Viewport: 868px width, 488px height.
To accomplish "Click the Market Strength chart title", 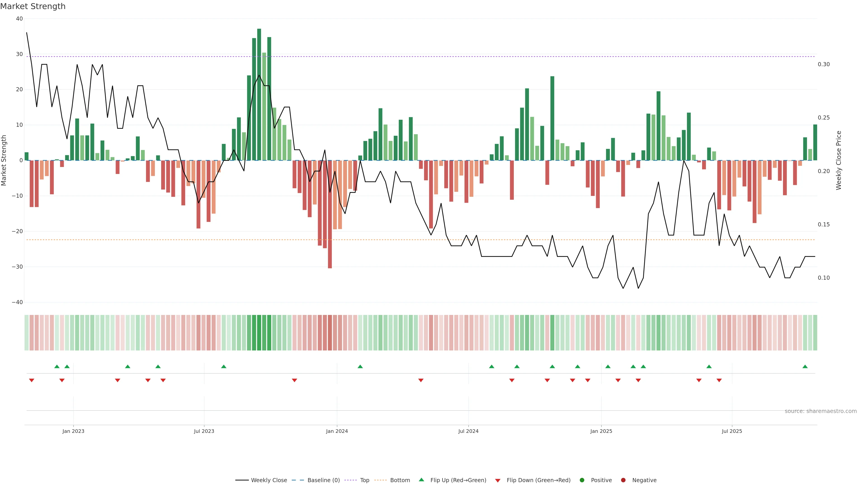I will 33,6.
